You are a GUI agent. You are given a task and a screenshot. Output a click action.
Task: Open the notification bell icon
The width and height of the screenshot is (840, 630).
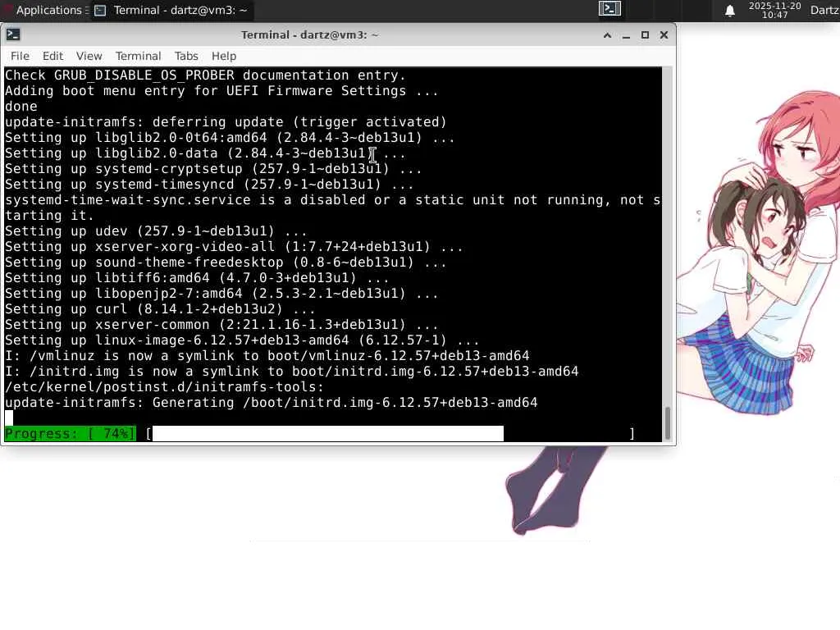[x=729, y=11]
